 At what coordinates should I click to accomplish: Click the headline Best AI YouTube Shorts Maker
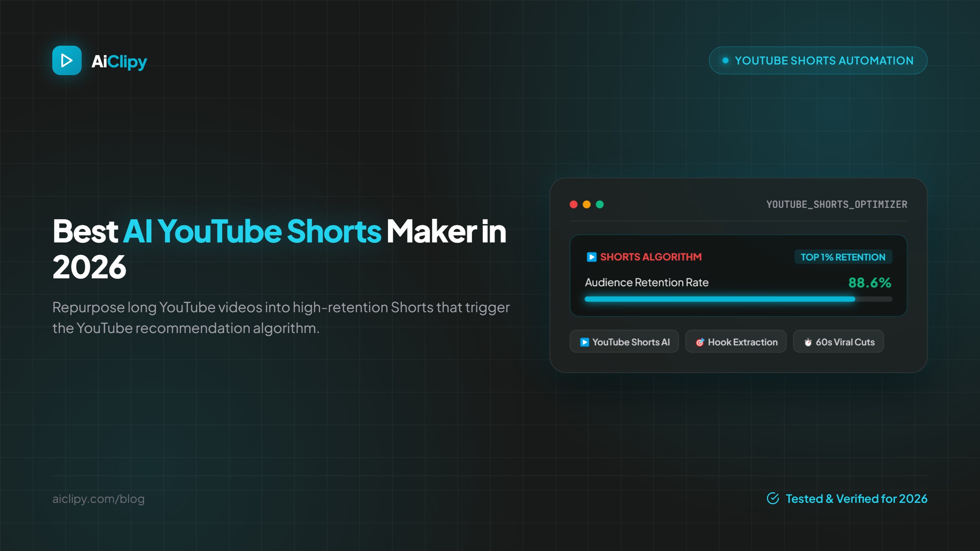(x=279, y=249)
